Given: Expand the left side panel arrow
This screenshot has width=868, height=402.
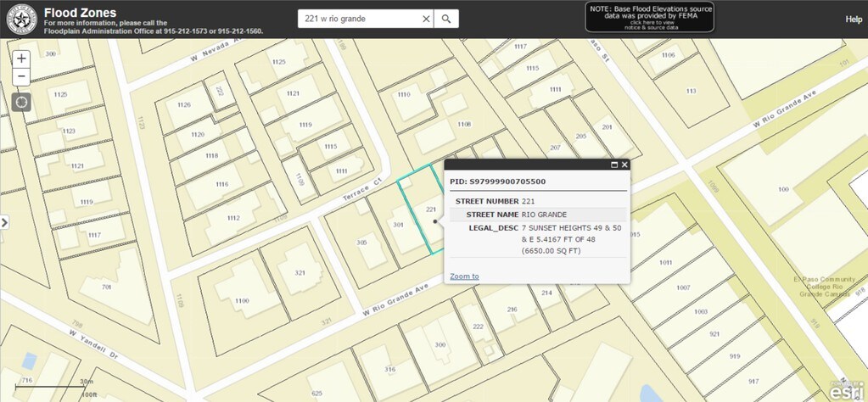Looking at the screenshot, I should pos(4,222).
